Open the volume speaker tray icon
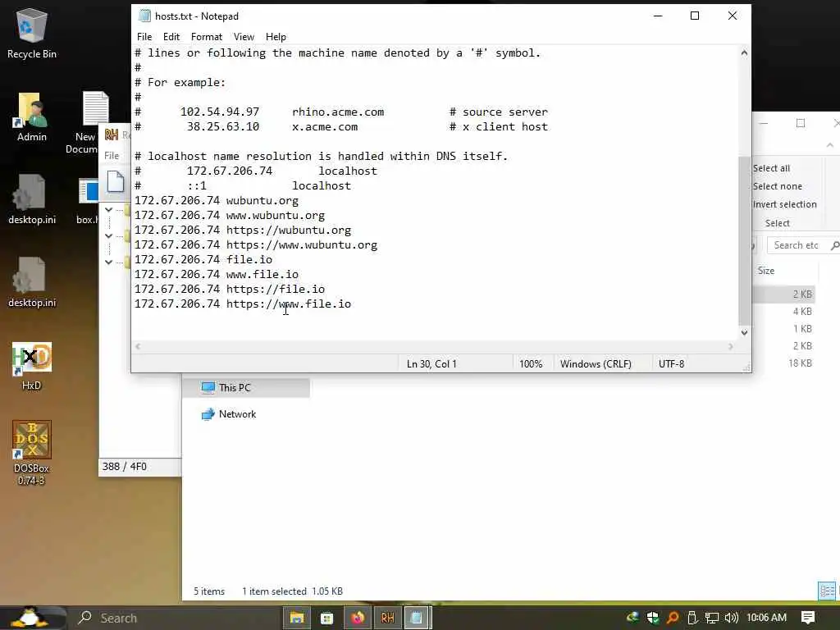 pos(731,618)
